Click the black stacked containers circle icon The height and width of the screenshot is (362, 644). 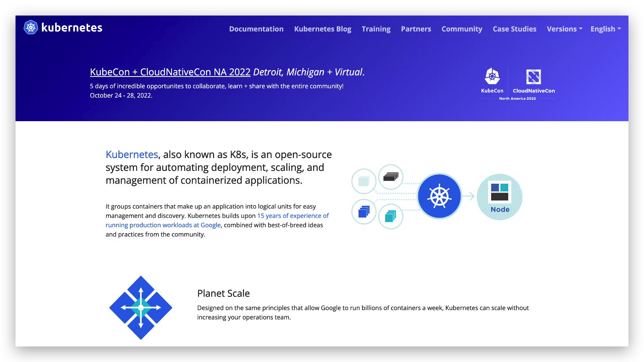point(391,177)
